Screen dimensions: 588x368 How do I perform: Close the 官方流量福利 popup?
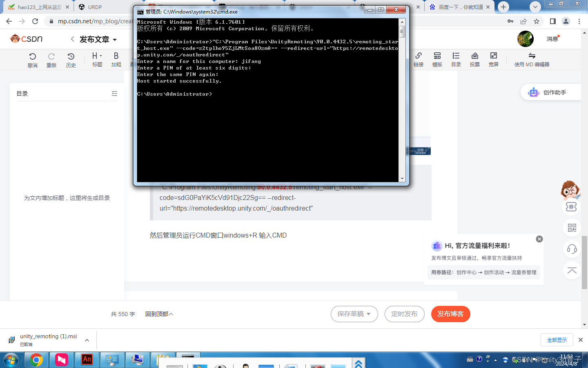pyautogui.click(x=539, y=239)
